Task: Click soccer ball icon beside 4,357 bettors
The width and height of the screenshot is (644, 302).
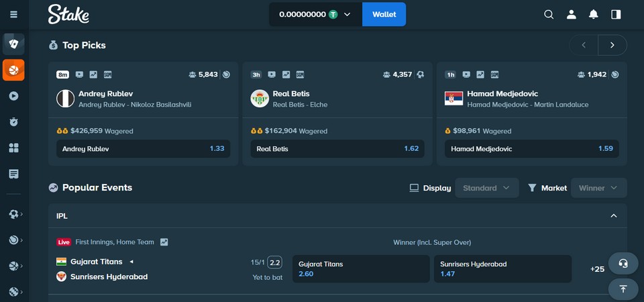Action: point(420,74)
